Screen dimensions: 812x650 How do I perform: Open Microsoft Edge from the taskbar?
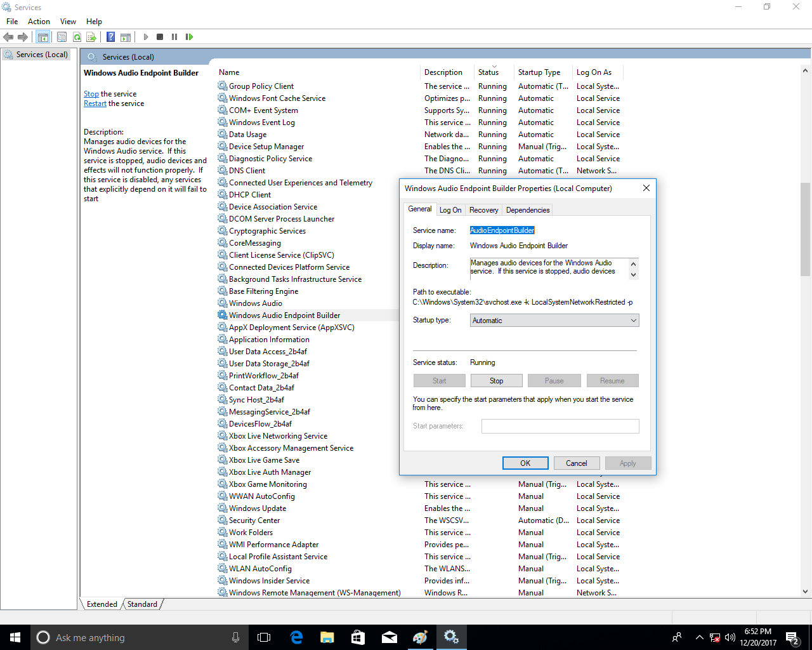point(296,637)
